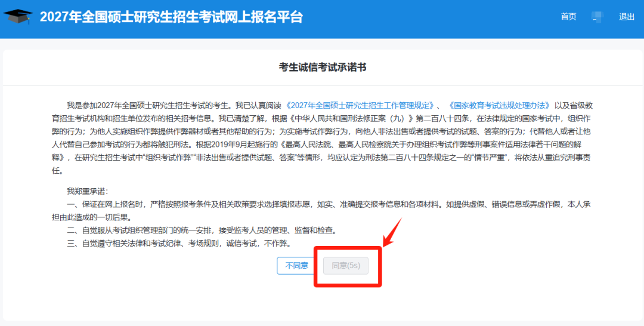Open 《2027年全国硕士研究生招生工作管理规定》 link
The image size is (644, 326).
pos(360,105)
